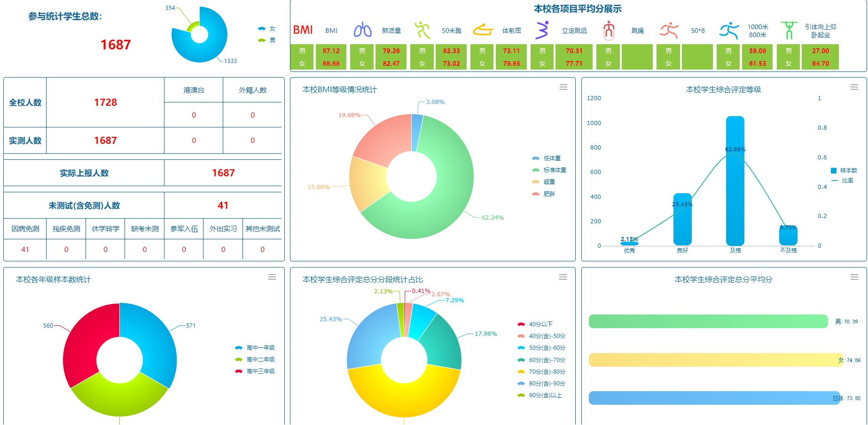This screenshot has width=868, height=425.
Task: Open the menu for 本校学生综合评定等级 chart
Action: coord(854,87)
